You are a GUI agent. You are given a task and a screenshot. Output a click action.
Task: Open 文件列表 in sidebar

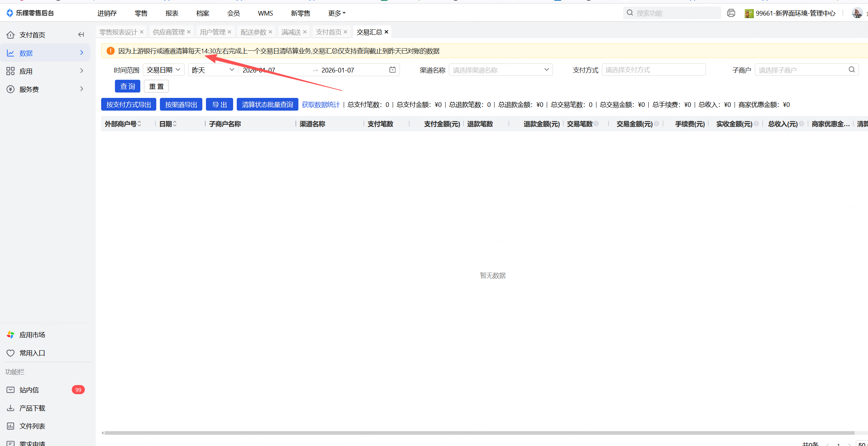[x=32, y=426]
